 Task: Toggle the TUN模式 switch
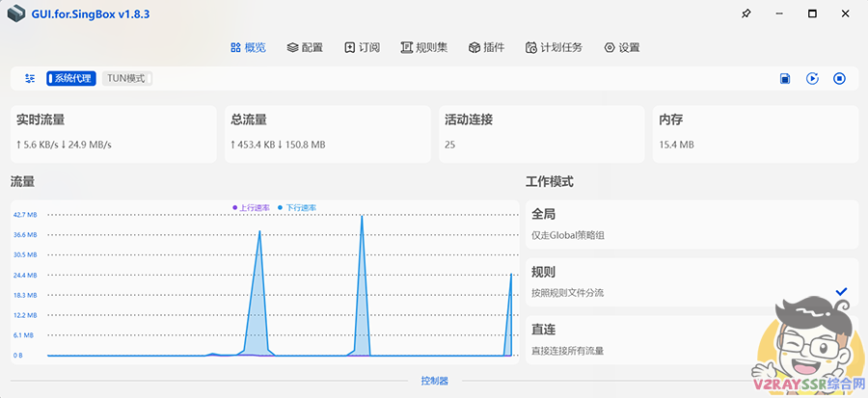click(127, 78)
